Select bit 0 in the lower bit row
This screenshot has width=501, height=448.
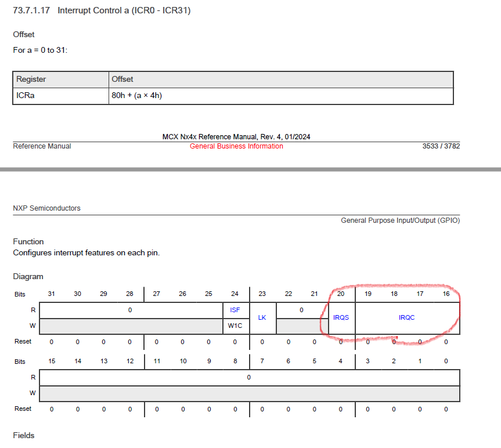point(445,361)
